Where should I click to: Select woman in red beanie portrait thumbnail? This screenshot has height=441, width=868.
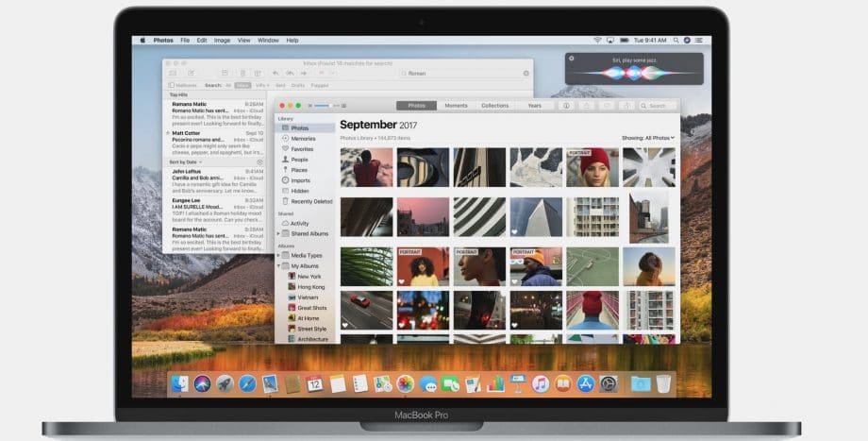[x=593, y=167]
